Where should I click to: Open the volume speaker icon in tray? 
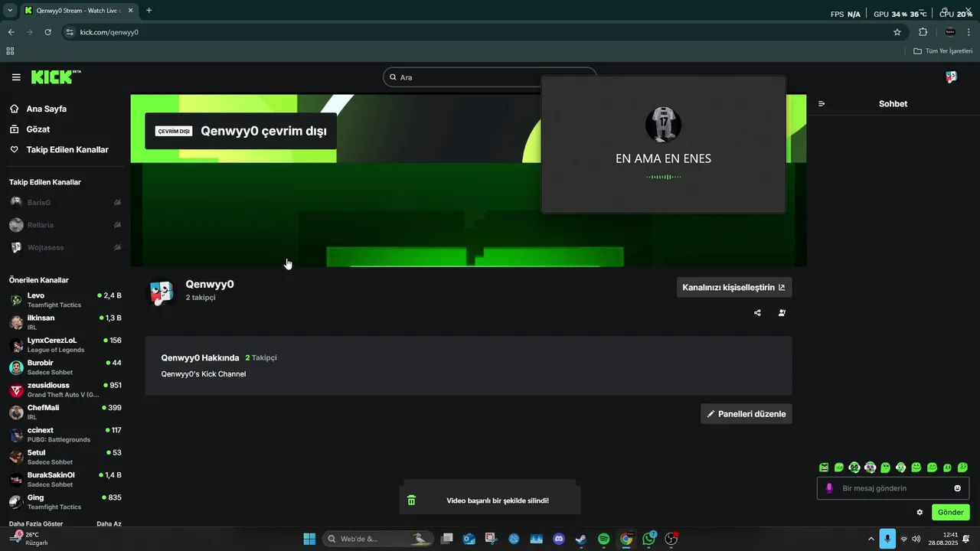(916, 539)
